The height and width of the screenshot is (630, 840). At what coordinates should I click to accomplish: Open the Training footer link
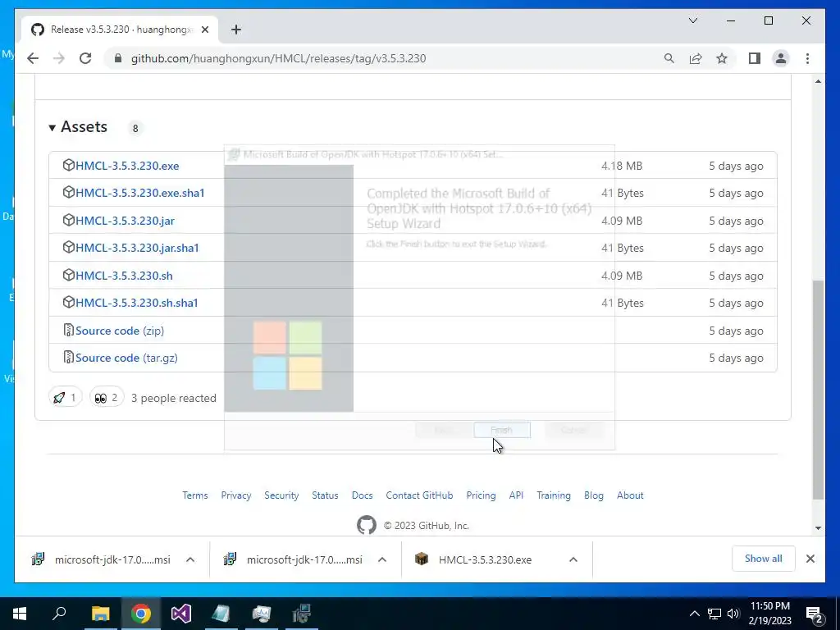coord(554,495)
